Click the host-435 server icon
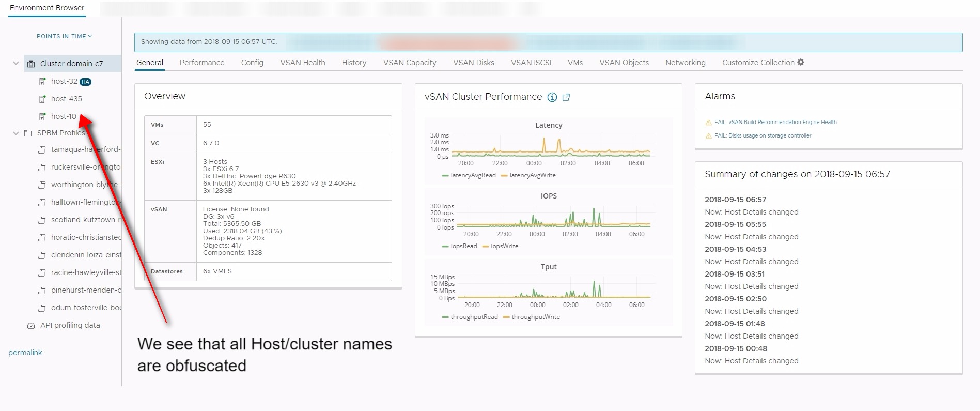Screen dimensions: 980x411 [42, 99]
